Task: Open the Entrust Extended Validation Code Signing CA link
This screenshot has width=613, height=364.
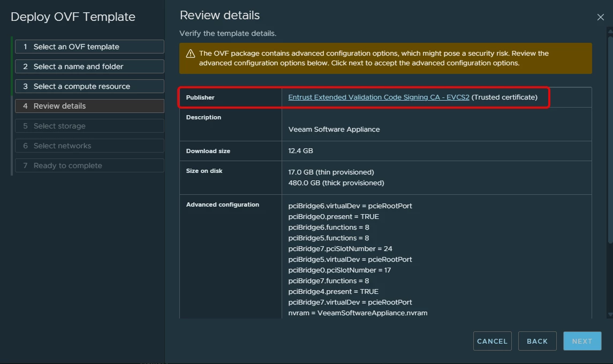Action: (x=379, y=97)
